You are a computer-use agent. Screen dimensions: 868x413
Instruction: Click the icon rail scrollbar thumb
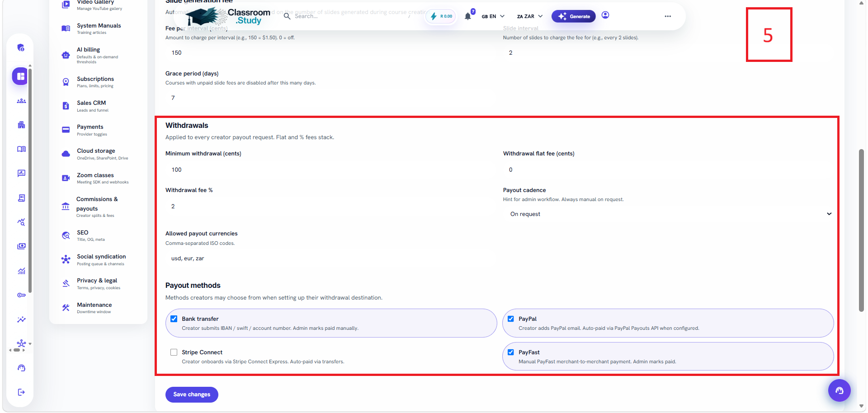30,180
